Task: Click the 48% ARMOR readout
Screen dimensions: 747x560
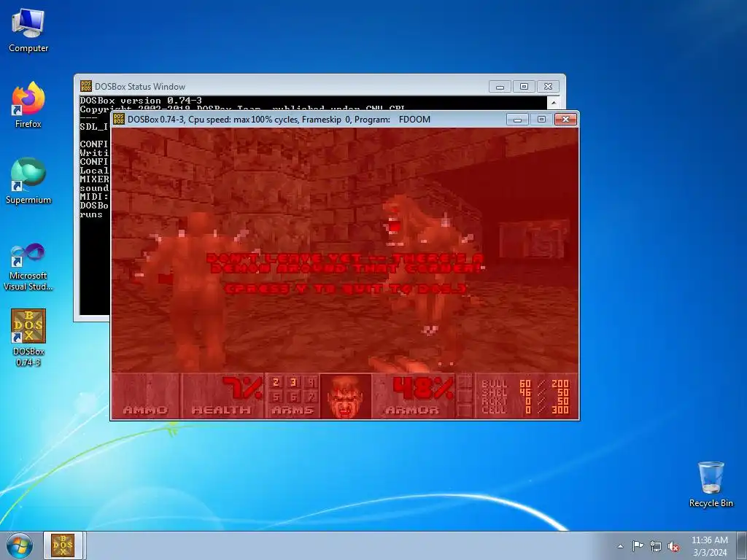Action: pyautogui.click(x=422, y=388)
